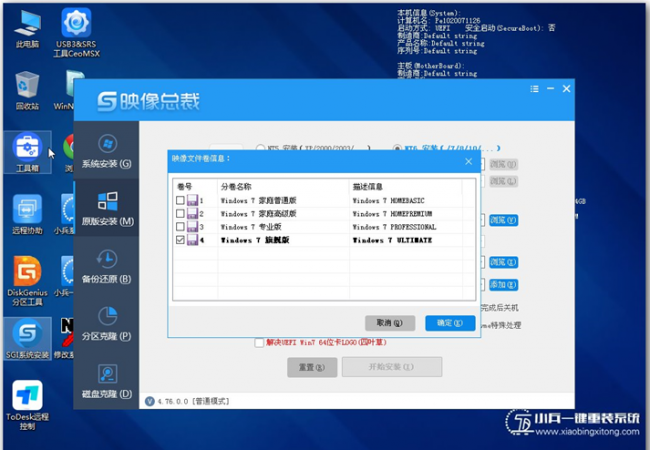Check the Windows 7 家庭普通版 checkbox
The image size is (650, 450).
point(180,201)
